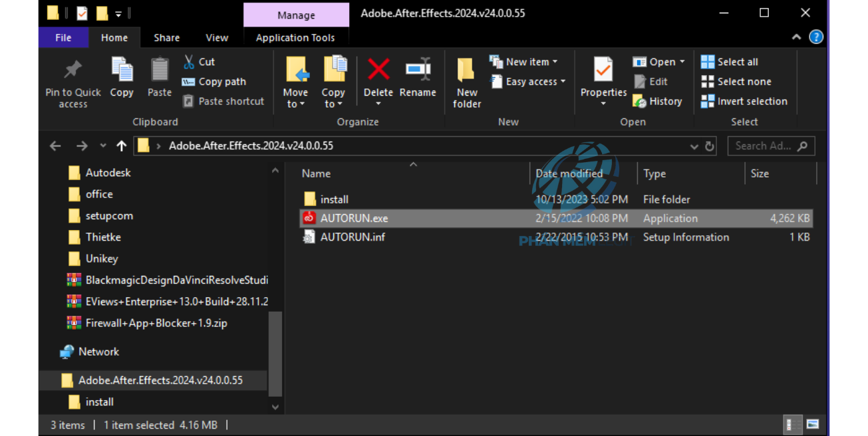868x436 pixels.
Task: Collapse the ribbon with chevron arrow
Action: [x=796, y=37]
